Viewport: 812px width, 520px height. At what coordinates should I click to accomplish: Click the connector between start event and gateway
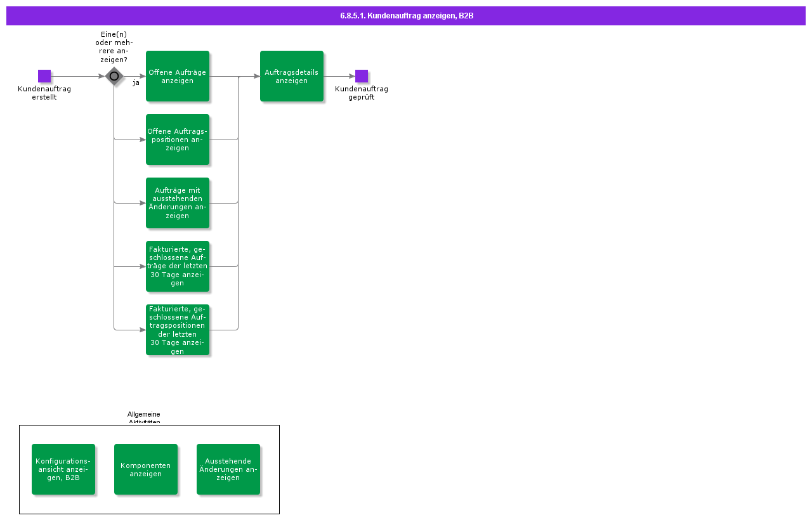(77, 76)
